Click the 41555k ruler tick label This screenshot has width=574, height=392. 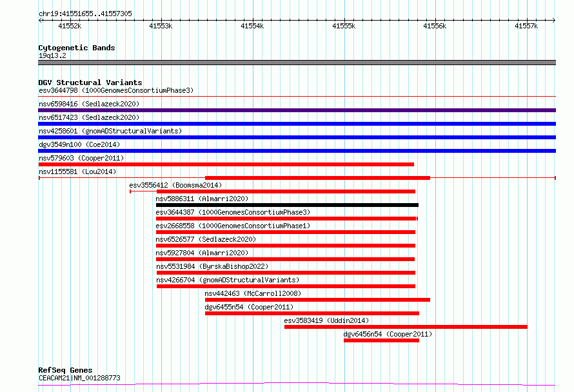344,26
